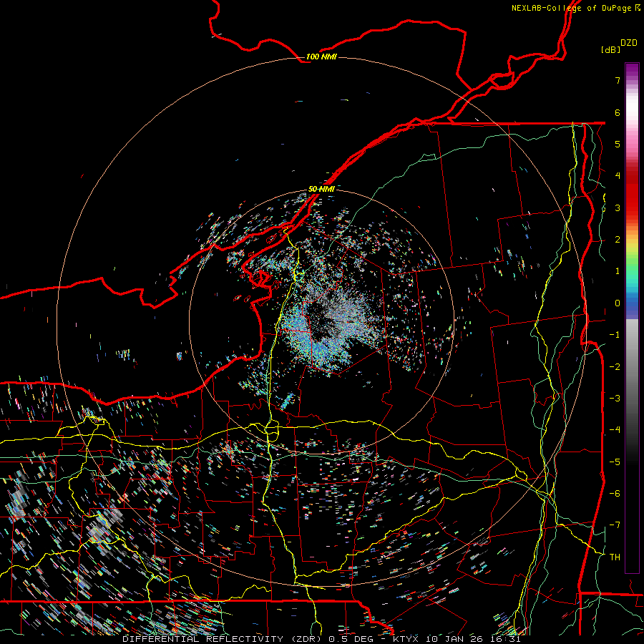This screenshot has height=644, width=644.
Task: Select the 6 value on the color scale
Action: 618,112
